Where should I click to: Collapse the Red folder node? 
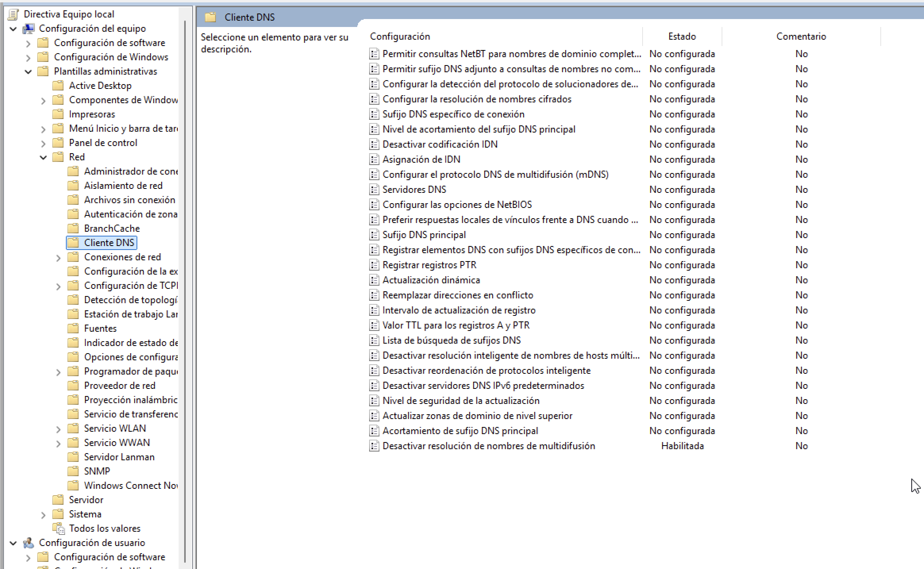coord(43,157)
